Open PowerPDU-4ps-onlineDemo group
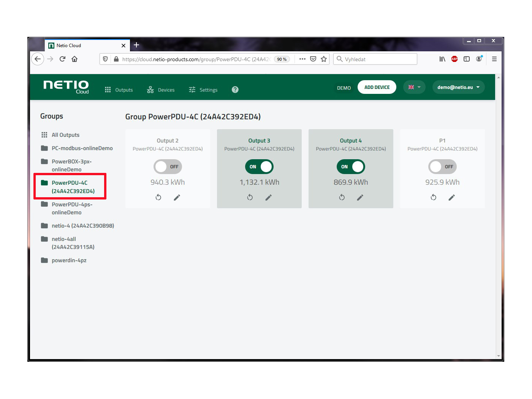The image size is (532, 399). click(67, 208)
